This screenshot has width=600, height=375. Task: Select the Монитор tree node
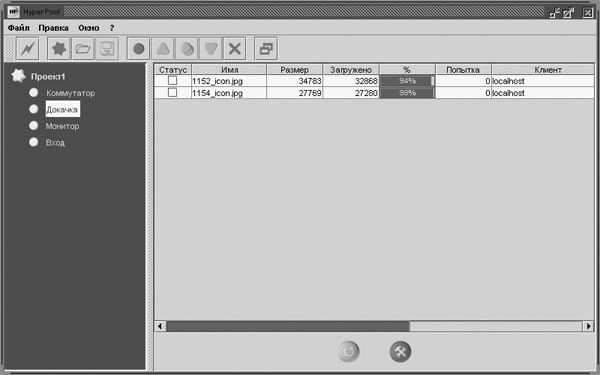coord(62,126)
